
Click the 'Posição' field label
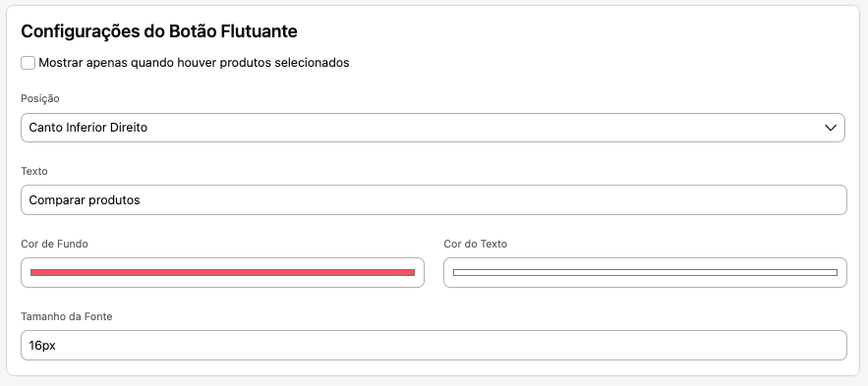coord(40,98)
